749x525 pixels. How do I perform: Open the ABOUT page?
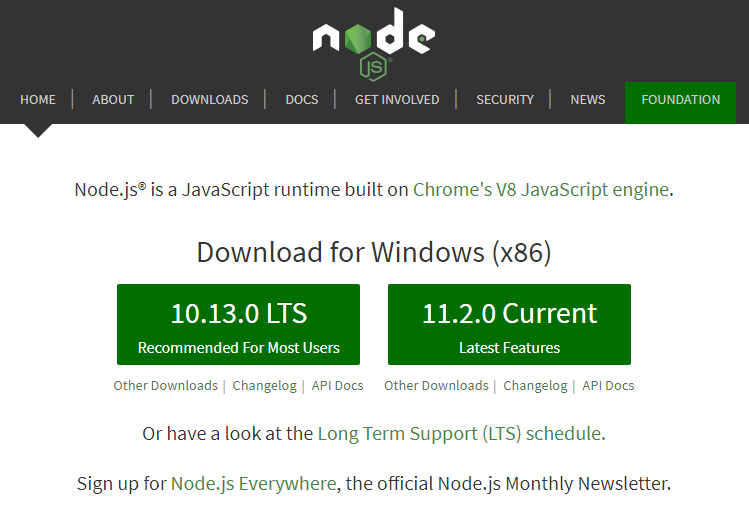(113, 99)
